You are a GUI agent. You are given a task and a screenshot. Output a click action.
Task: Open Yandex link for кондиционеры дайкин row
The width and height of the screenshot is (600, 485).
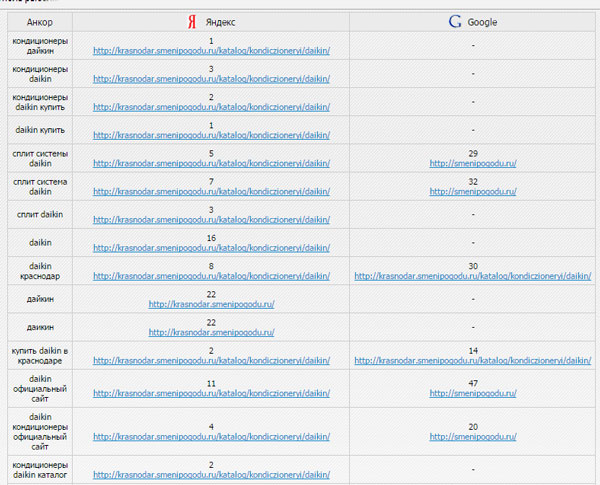point(211,49)
